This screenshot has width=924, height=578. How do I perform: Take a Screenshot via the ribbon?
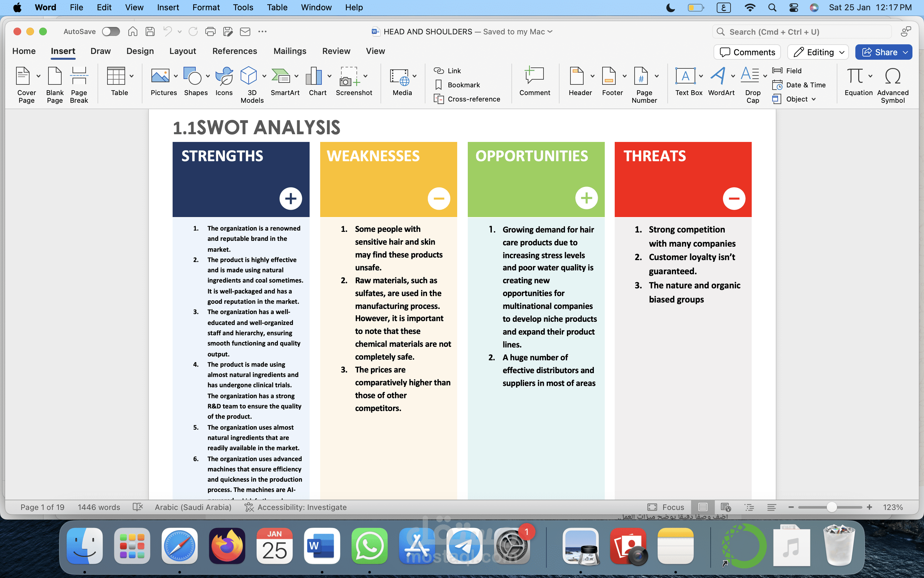(x=354, y=81)
